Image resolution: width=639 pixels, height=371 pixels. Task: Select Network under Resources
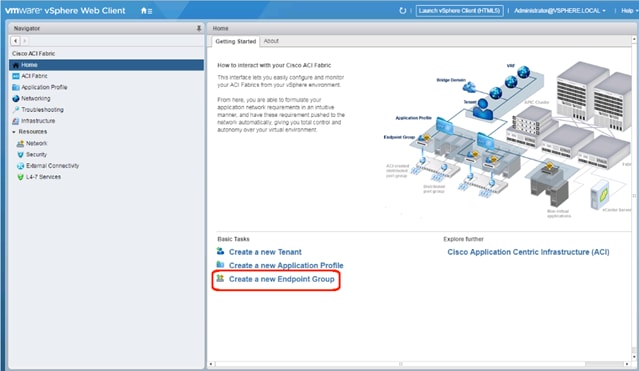pyautogui.click(x=36, y=144)
